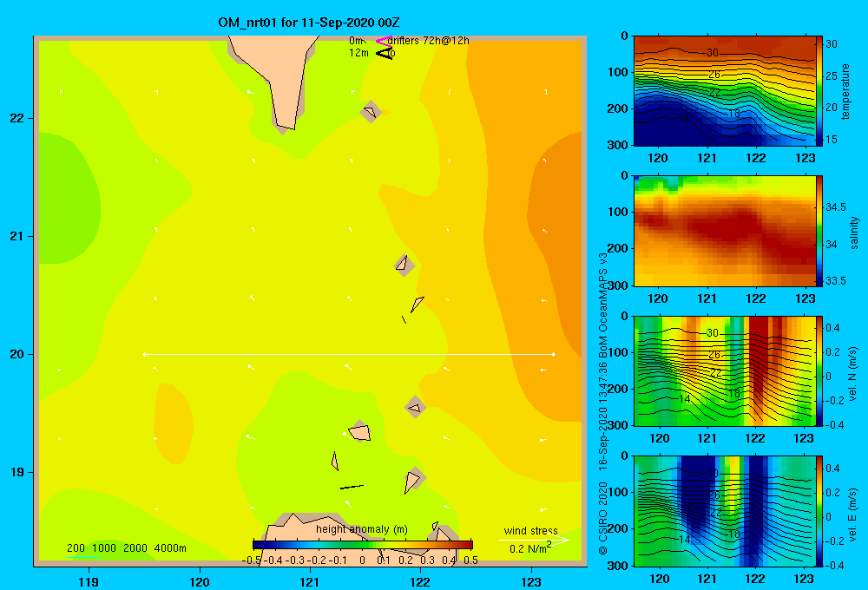
Task: Click the '18' contour label in vel. N panel
Action: pos(734,394)
